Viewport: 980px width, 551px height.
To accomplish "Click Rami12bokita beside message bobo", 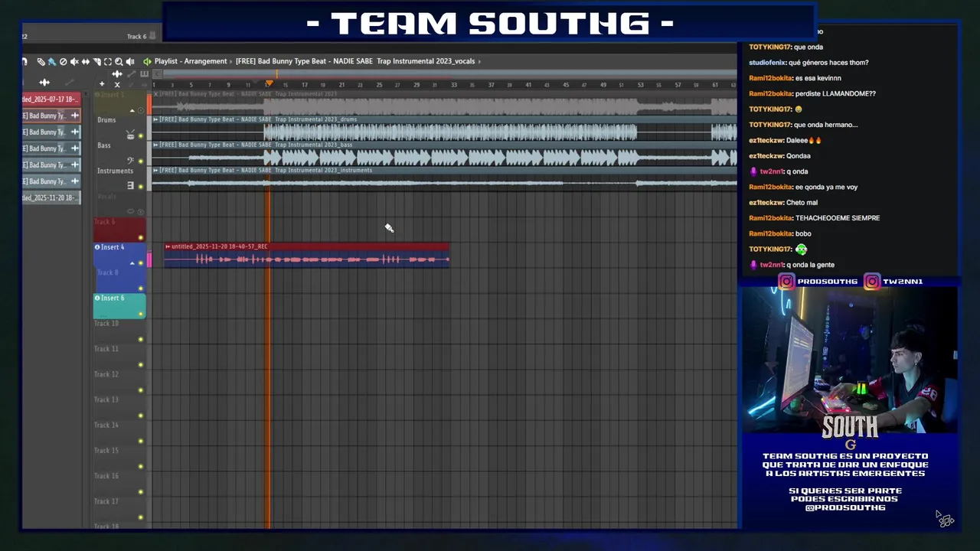I will (x=770, y=233).
